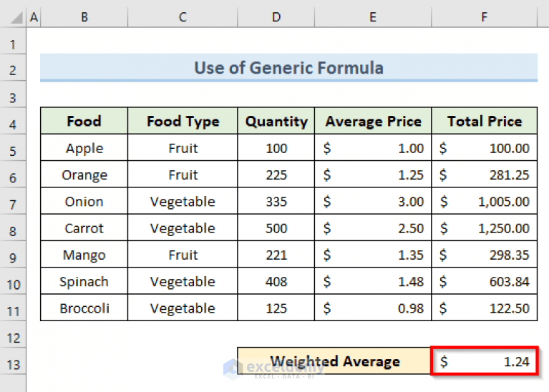This screenshot has height=392, width=549.
Task: Click Food Type cell in Apple row
Action: coord(183,147)
